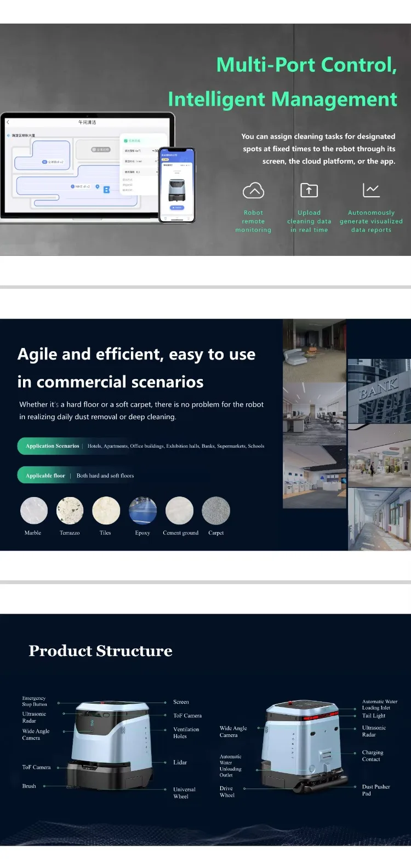Open the school corridor photo thumbnail
The image size is (411, 868).
tap(379, 519)
